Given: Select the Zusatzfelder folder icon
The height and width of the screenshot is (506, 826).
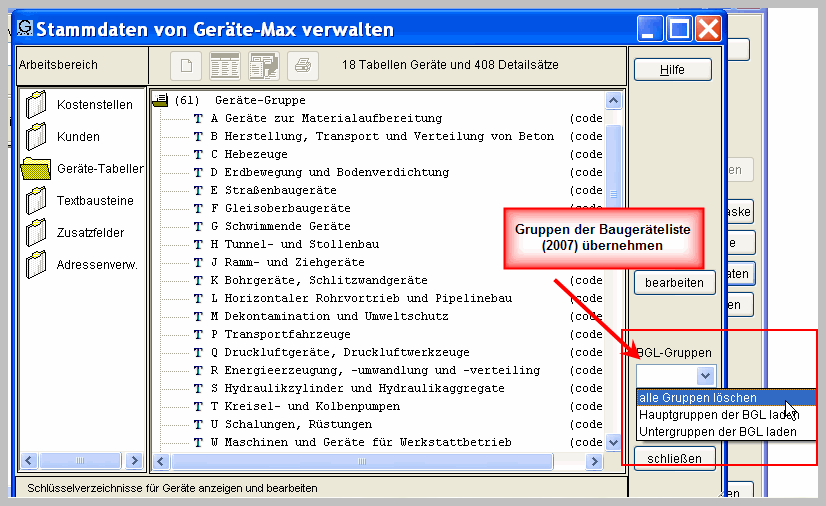Looking at the screenshot, I should (x=37, y=233).
